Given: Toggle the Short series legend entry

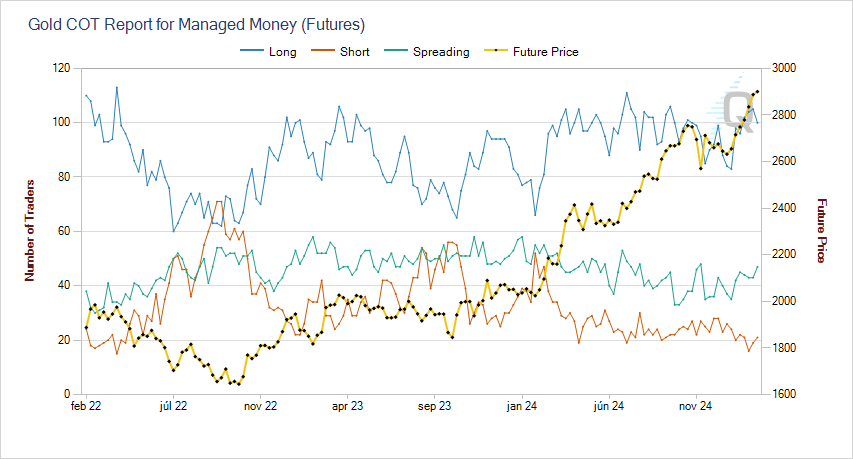Looking at the screenshot, I should tap(354, 51).
